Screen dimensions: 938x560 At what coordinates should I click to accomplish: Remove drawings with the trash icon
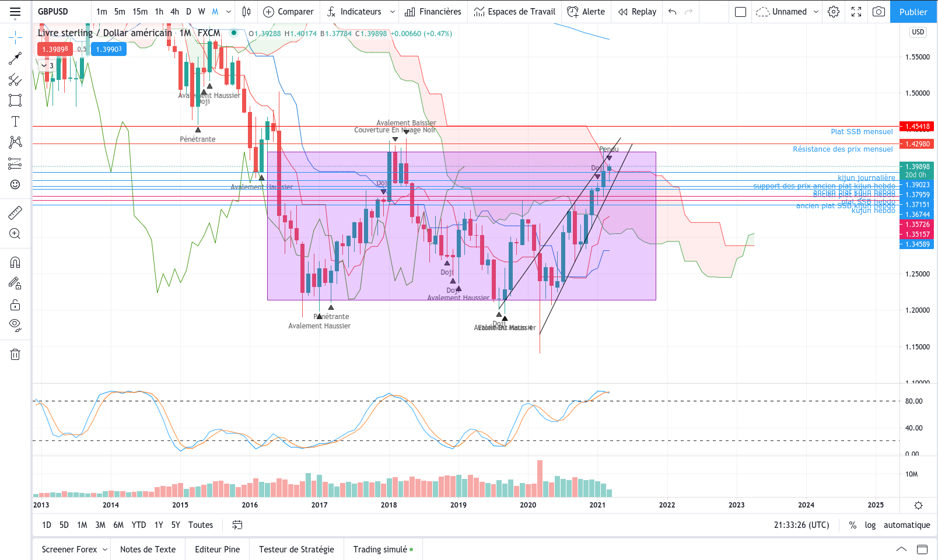[15, 354]
